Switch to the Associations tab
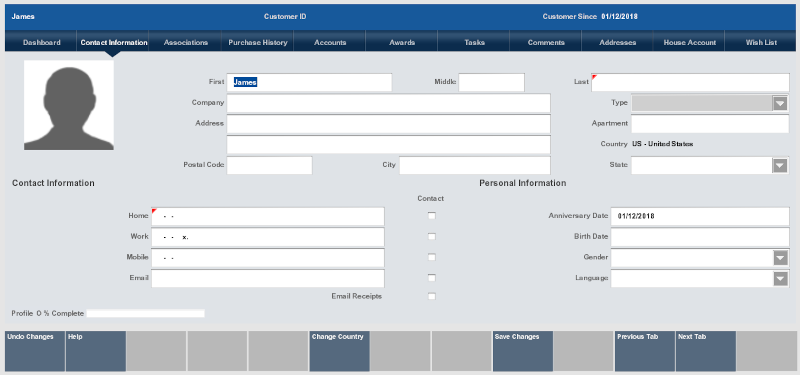Screen dimensions: 800x375 coord(185,42)
